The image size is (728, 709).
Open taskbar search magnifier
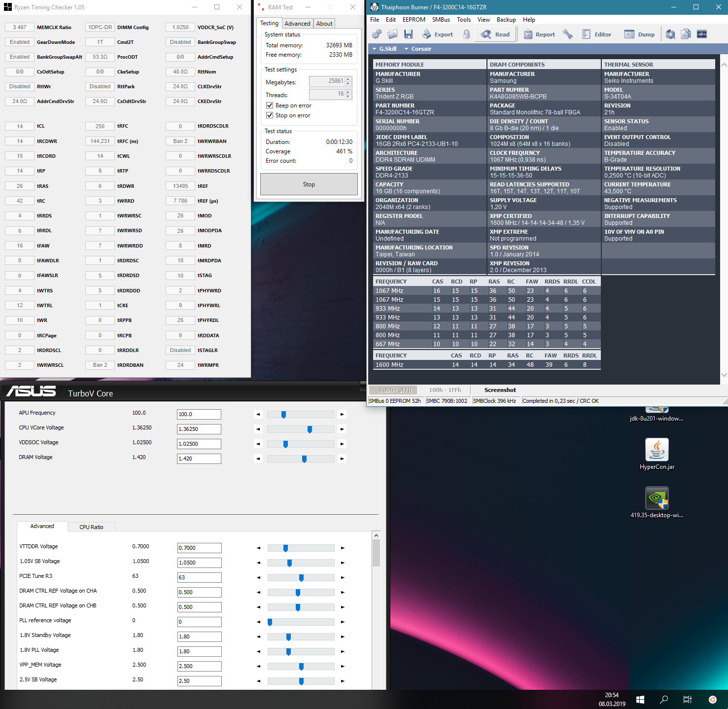point(664,699)
